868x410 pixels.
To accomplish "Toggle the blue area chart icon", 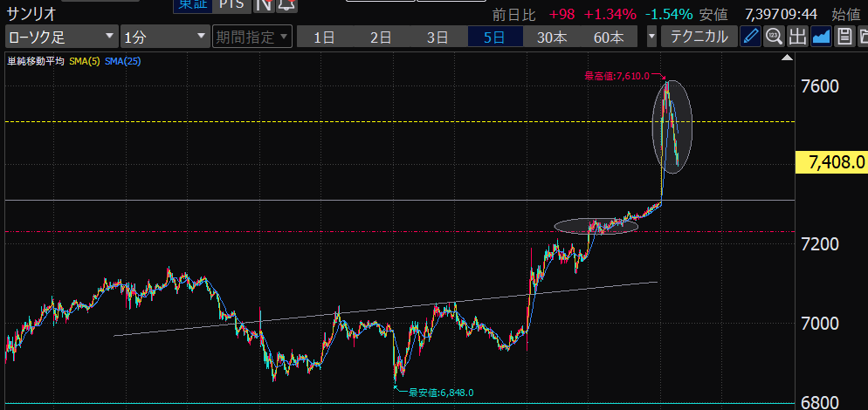I will [821, 37].
